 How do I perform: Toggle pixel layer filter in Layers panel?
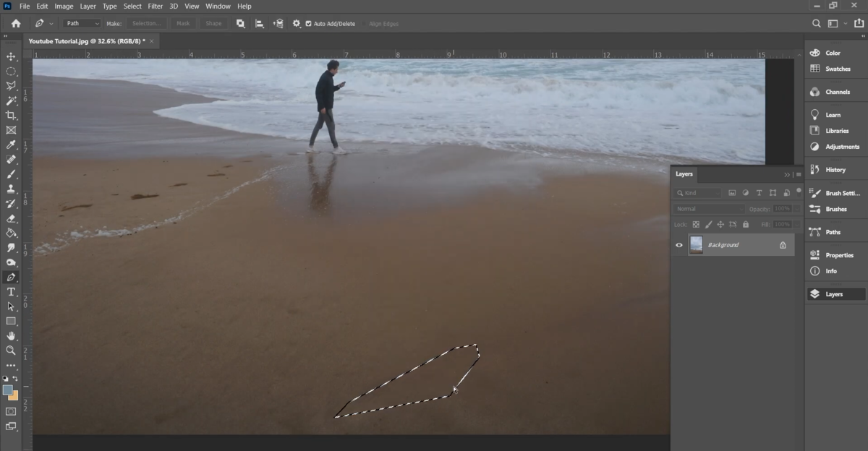click(x=732, y=193)
